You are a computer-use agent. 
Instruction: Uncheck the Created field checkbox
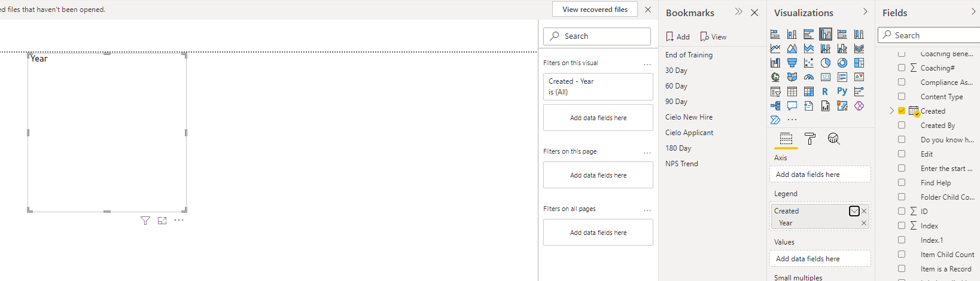click(x=902, y=111)
